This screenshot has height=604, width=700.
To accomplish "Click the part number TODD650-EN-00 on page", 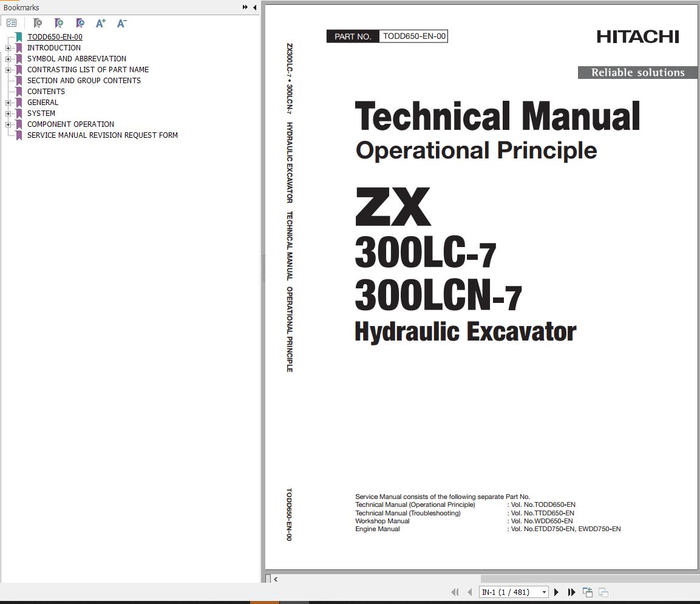I will coord(414,36).
